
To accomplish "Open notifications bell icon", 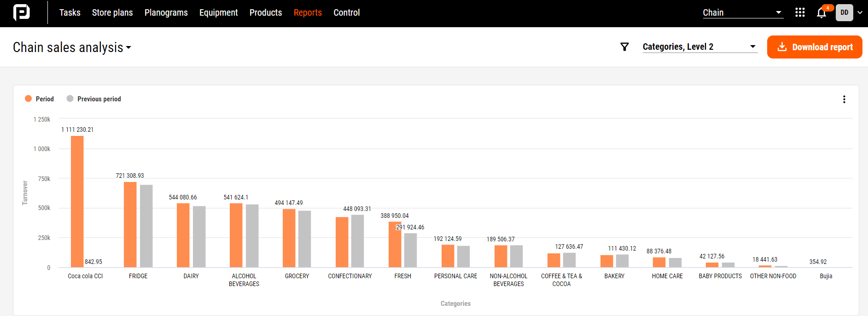I will tap(821, 13).
